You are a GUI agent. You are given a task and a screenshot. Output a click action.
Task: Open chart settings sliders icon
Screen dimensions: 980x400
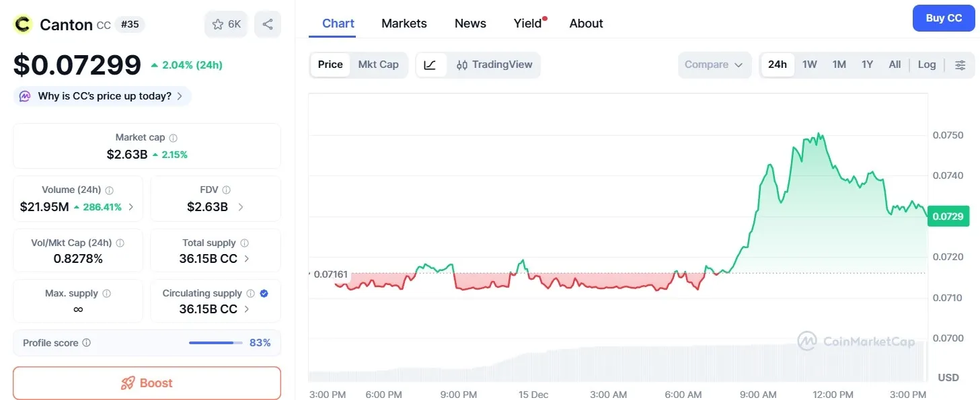[960, 65]
